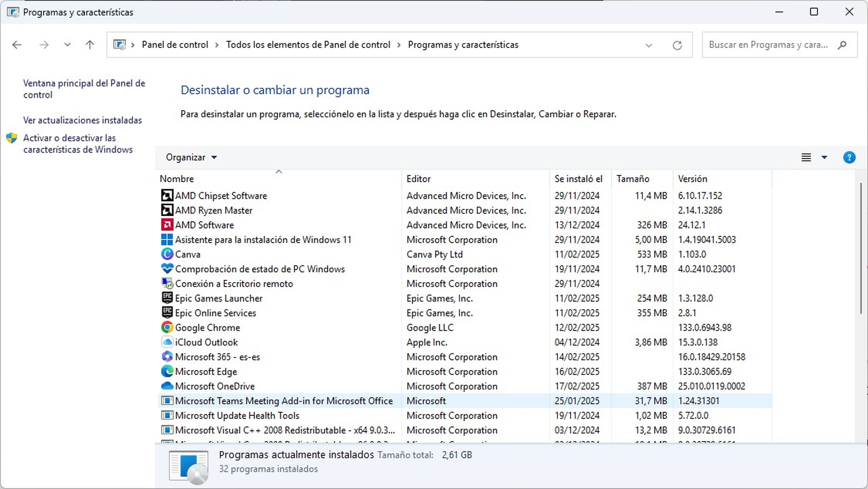This screenshot has height=489, width=868.
Task: Click the Windows 11 installation assistant icon
Action: [x=167, y=240]
